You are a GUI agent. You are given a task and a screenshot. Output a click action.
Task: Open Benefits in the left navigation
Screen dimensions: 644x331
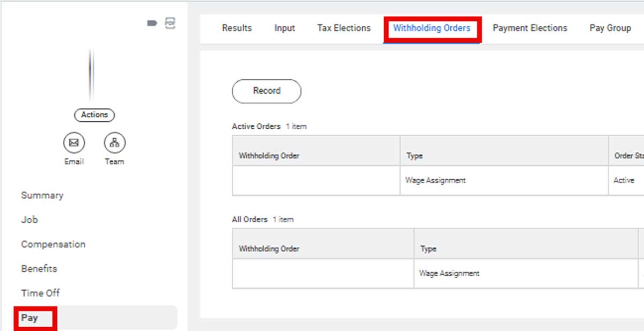pos(39,269)
